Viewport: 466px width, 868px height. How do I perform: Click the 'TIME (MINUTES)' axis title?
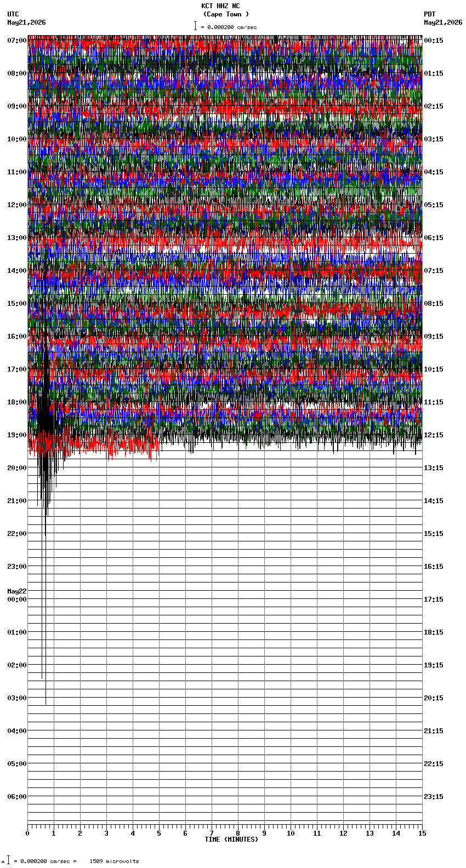(231, 840)
